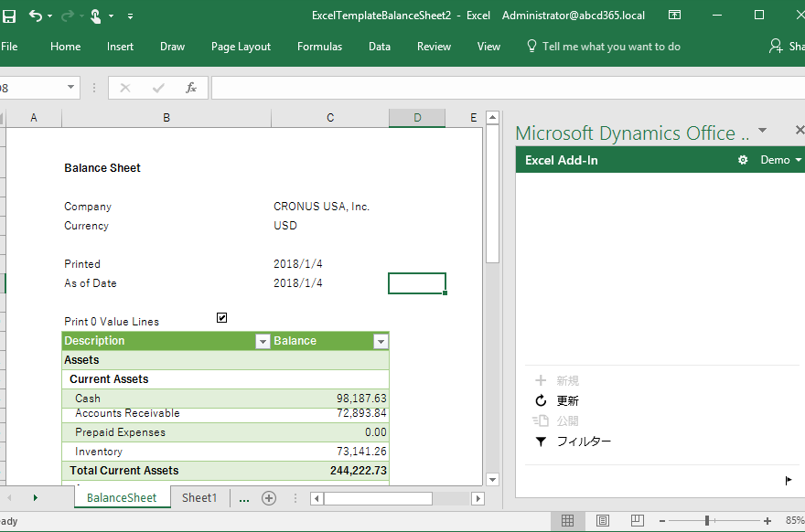This screenshot has width=805, height=532.
Task: Click the 公開 (Publish) button
Action: tap(555, 421)
